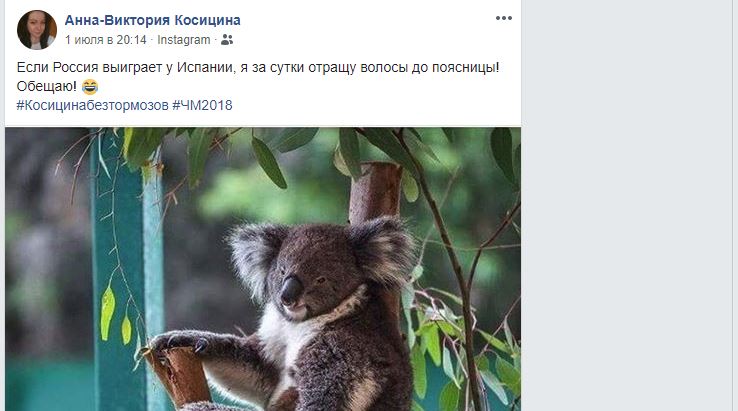This screenshot has height=411, width=738.
Task: Click the cut branch stump above the koala
Action: tap(376, 192)
